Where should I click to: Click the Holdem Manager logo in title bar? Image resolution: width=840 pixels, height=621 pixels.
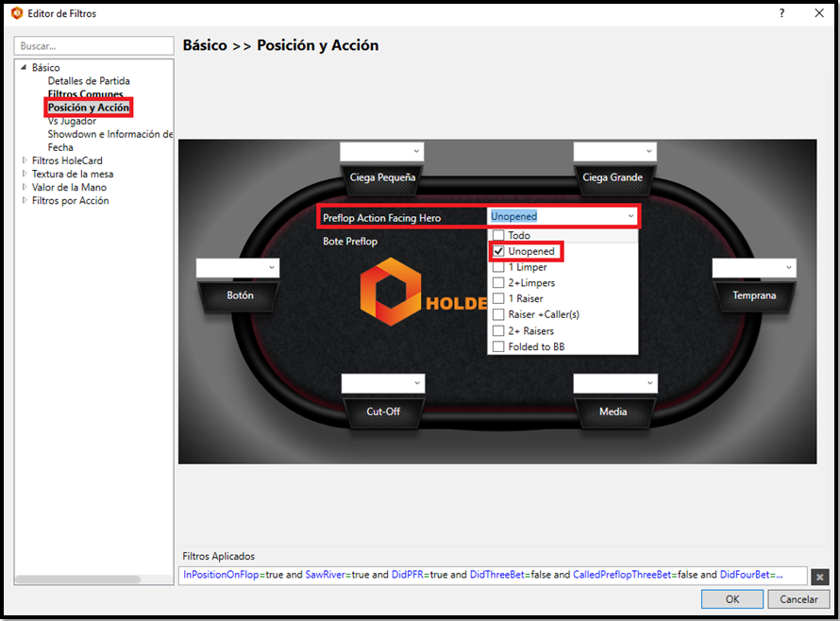[x=17, y=13]
